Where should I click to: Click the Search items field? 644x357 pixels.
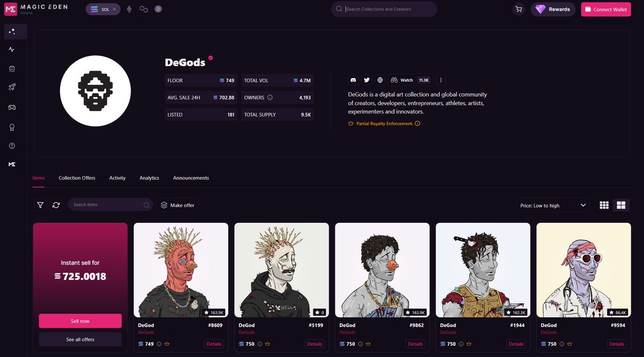click(110, 205)
